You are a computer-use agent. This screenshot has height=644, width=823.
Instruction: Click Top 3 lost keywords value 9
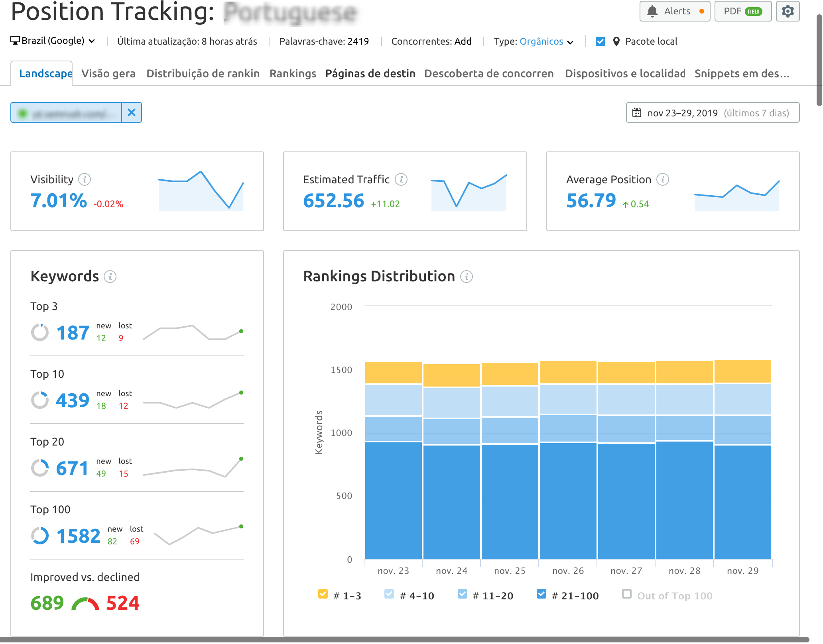121,338
